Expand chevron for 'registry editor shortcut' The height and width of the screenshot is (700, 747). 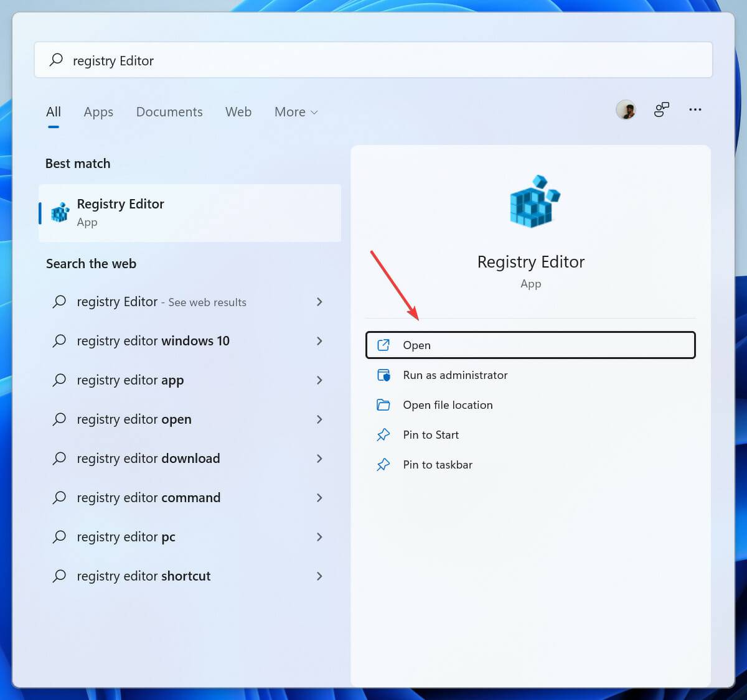(319, 576)
